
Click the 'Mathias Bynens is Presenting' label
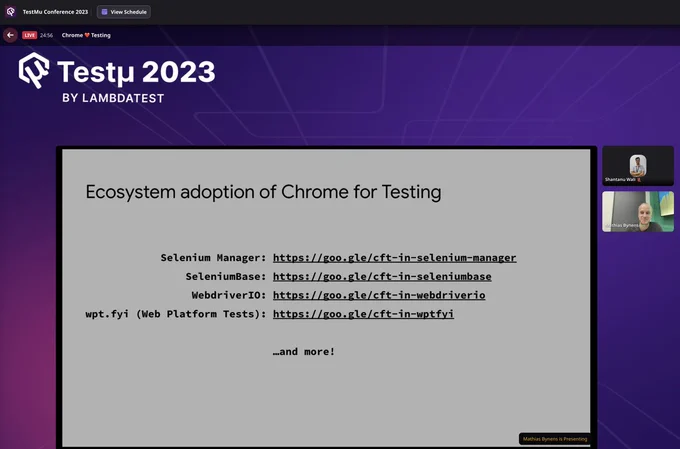tap(555, 439)
